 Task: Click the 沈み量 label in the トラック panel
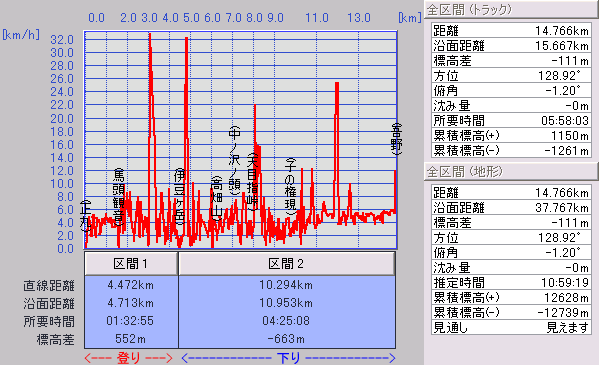click(452, 106)
